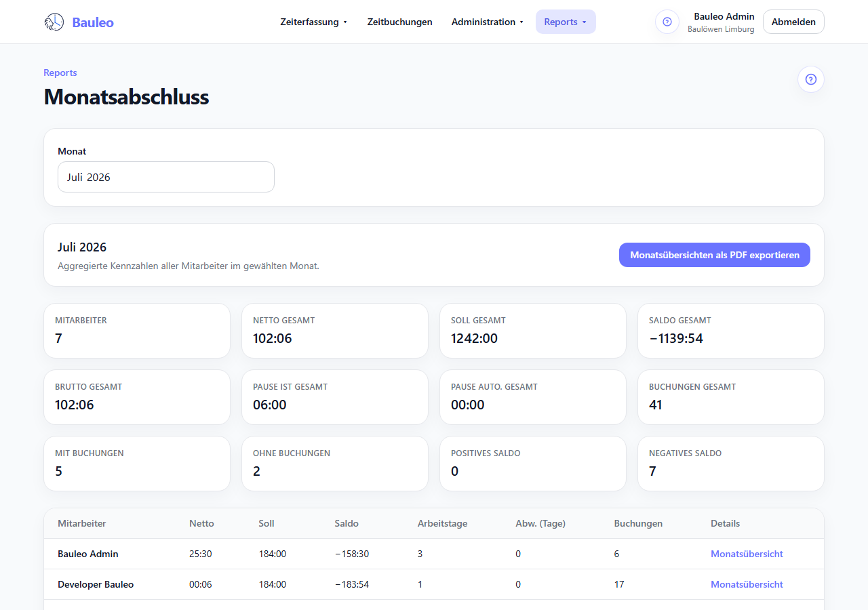
Task: Click the Saldo column header
Action: coord(347,523)
